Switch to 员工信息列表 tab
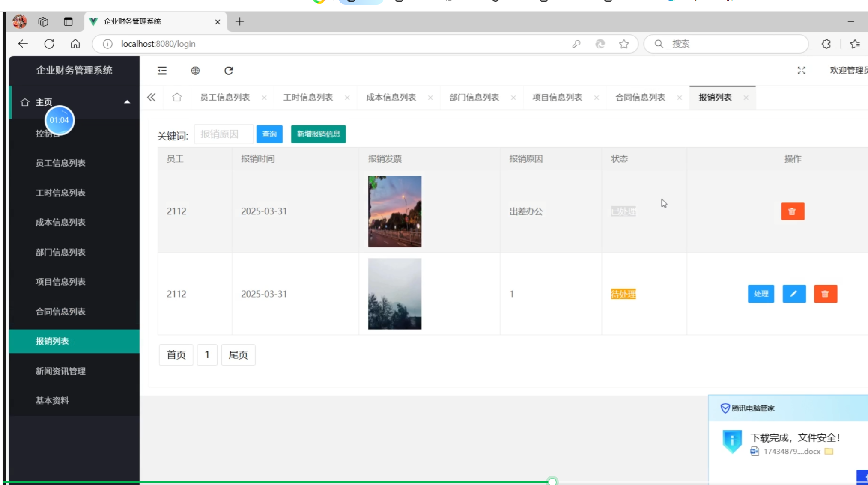 225,98
